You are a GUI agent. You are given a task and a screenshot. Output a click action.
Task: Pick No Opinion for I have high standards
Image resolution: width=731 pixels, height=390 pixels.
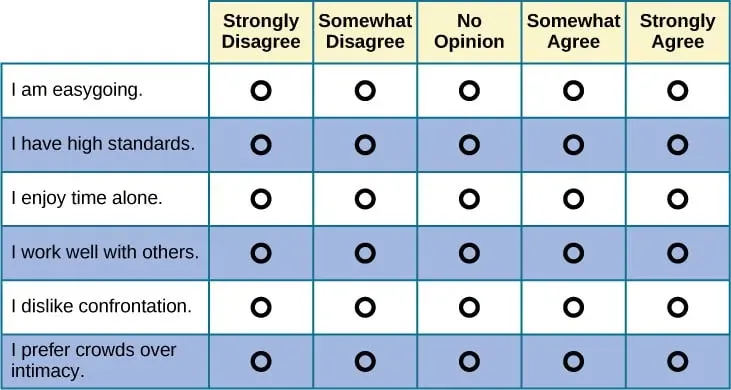(469, 145)
